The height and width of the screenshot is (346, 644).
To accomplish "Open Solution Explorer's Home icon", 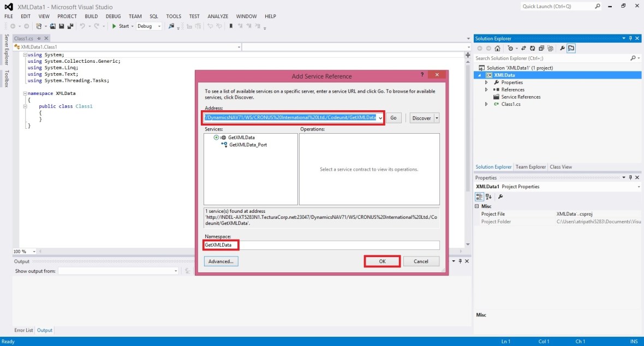I will click(497, 48).
